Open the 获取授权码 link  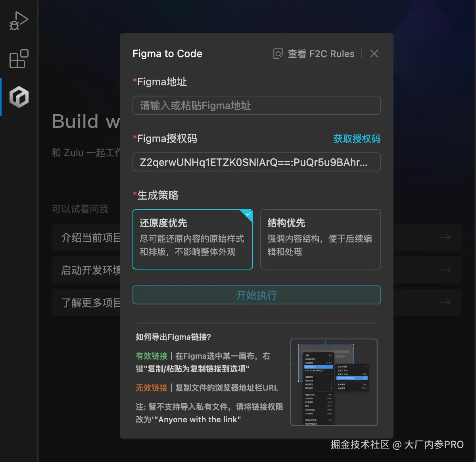[x=356, y=139]
